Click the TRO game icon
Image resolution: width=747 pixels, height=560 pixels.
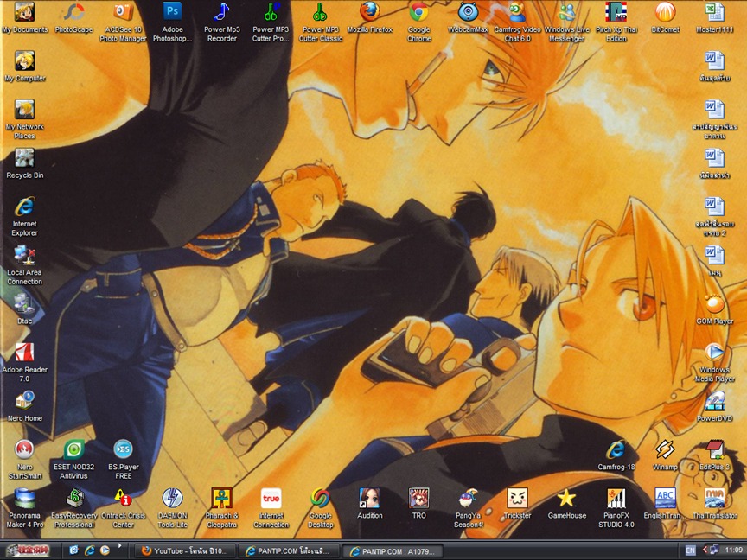[x=418, y=504]
